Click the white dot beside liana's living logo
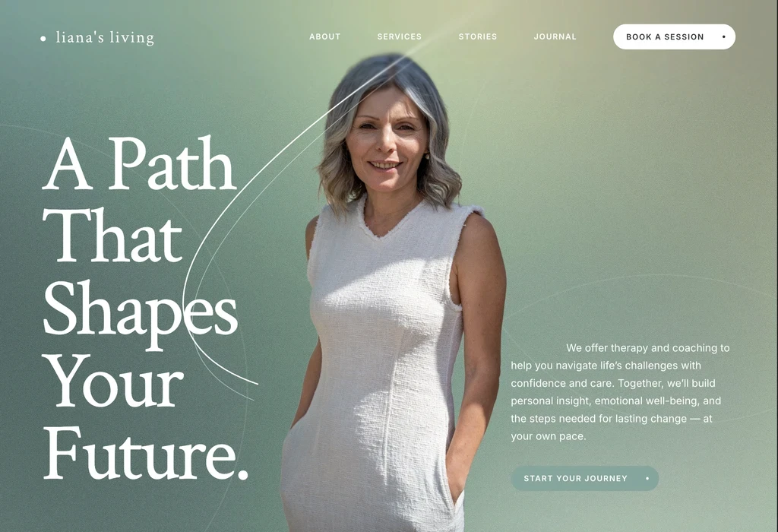Viewport: 778px width, 532px height. point(43,38)
